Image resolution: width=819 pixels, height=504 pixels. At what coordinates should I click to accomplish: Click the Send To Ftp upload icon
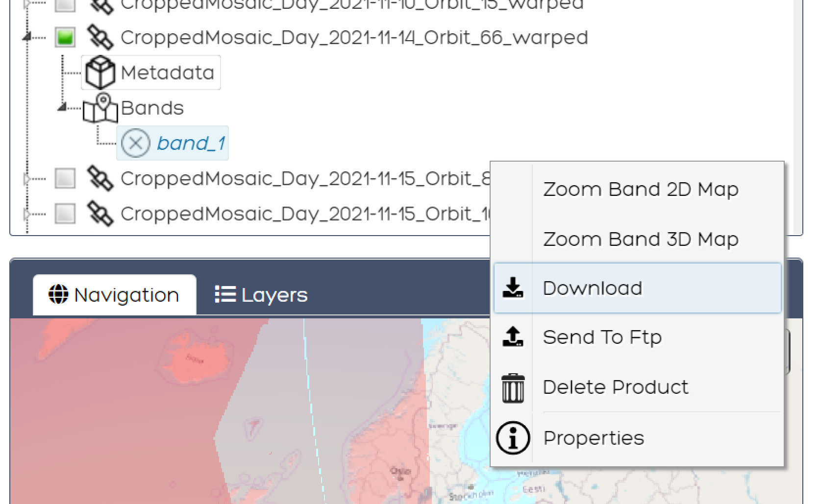512,337
